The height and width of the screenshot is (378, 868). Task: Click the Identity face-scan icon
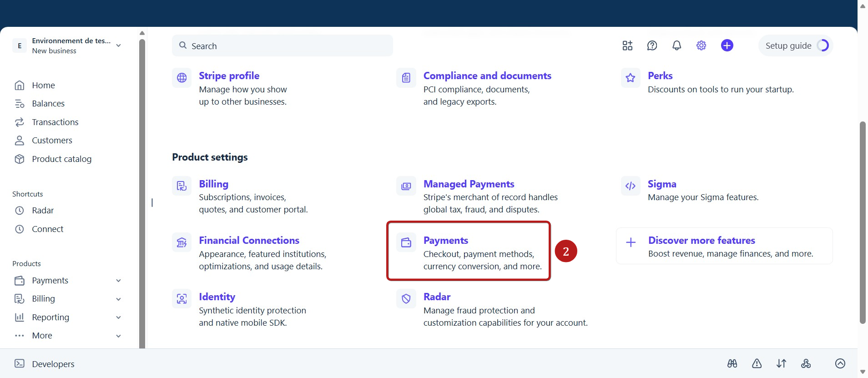click(x=182, y=299)
